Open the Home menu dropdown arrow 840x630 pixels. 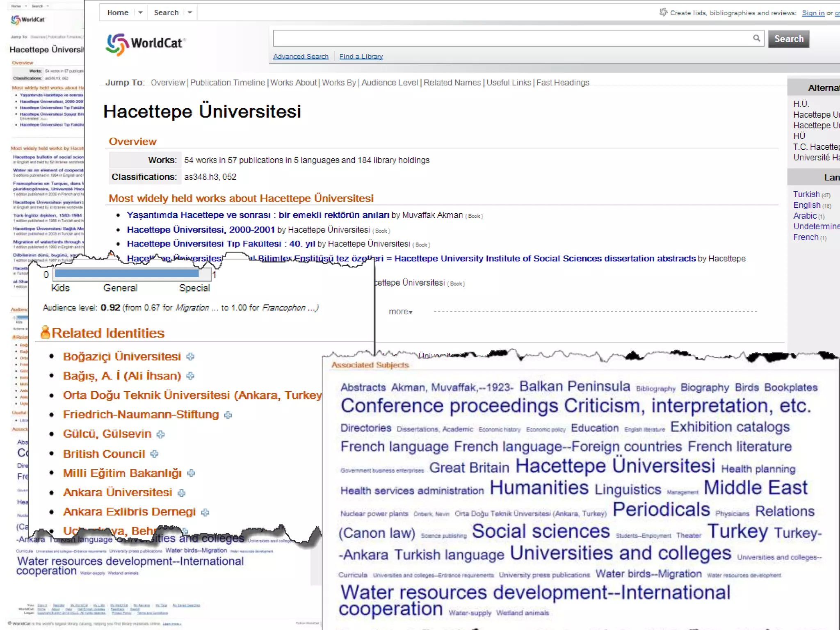[x=140, y=13]
